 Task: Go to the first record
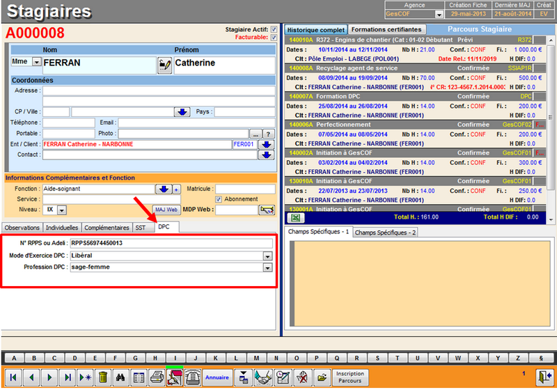click(13, 377)
